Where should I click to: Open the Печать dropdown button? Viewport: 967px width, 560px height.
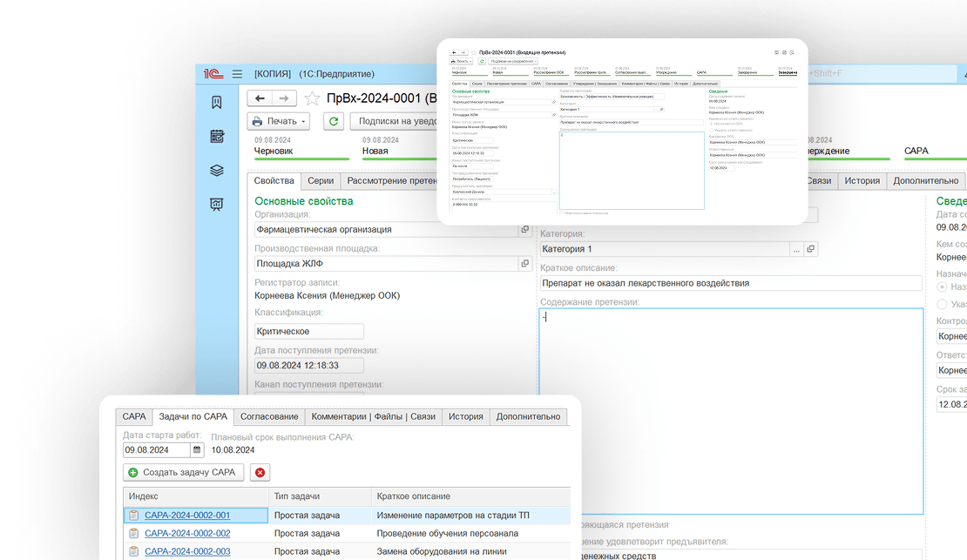pos(279,122)
